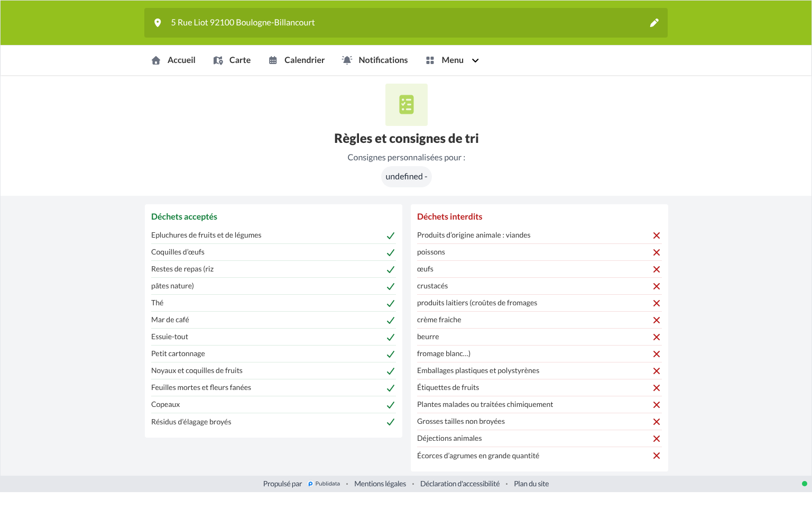Image resolution: width=812 pixels, height=508 pixels.
Task: Click red cross for Produits d'origine animale
Action: [x=657, y=235]
